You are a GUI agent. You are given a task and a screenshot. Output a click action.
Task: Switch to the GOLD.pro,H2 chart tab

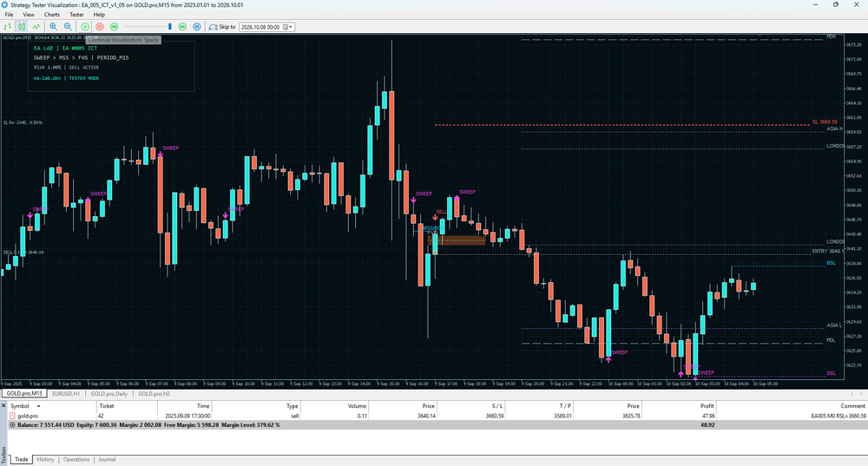tap(154, 393)
